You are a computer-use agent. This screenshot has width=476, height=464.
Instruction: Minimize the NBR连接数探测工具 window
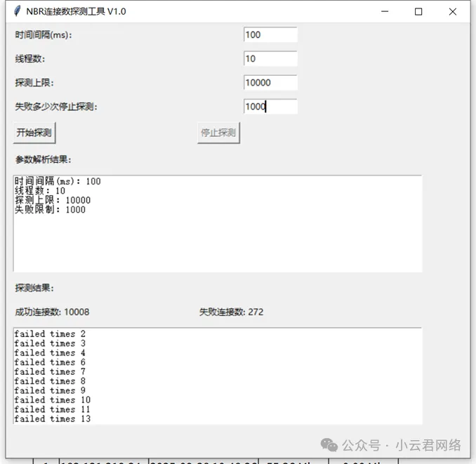385,11
